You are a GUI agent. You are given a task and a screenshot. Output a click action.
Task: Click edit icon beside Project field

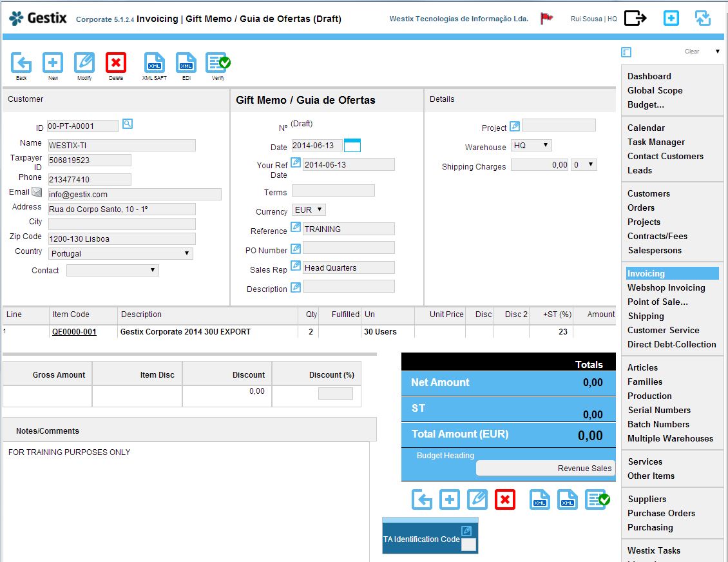pyautogui.click(x=515, y=126)
